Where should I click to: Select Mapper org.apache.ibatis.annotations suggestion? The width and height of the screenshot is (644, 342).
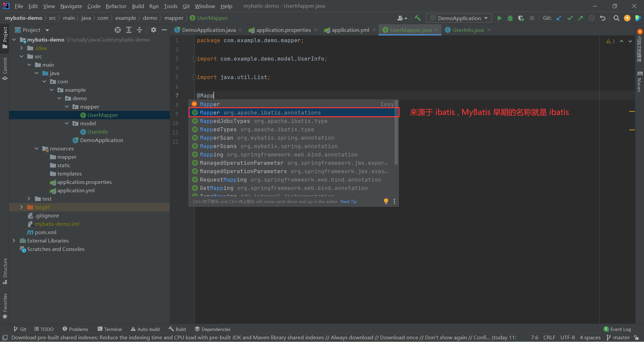pos(293,113)
